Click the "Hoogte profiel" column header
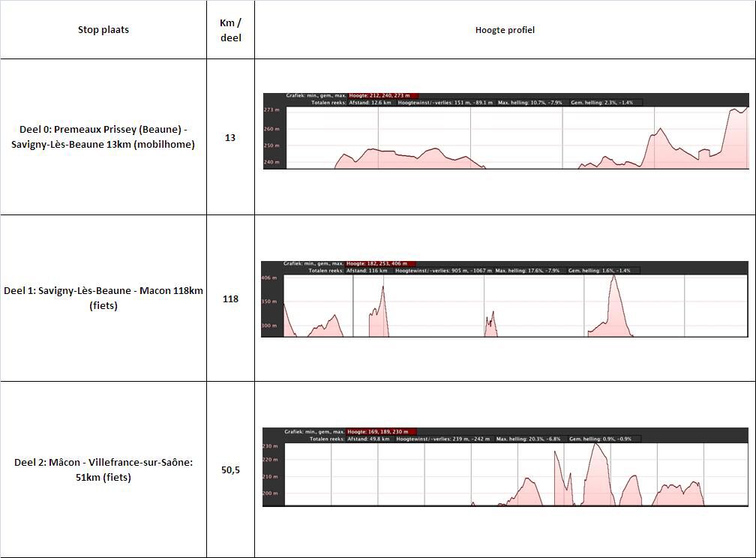Screen dimensions: 756x558 [505, 30]
